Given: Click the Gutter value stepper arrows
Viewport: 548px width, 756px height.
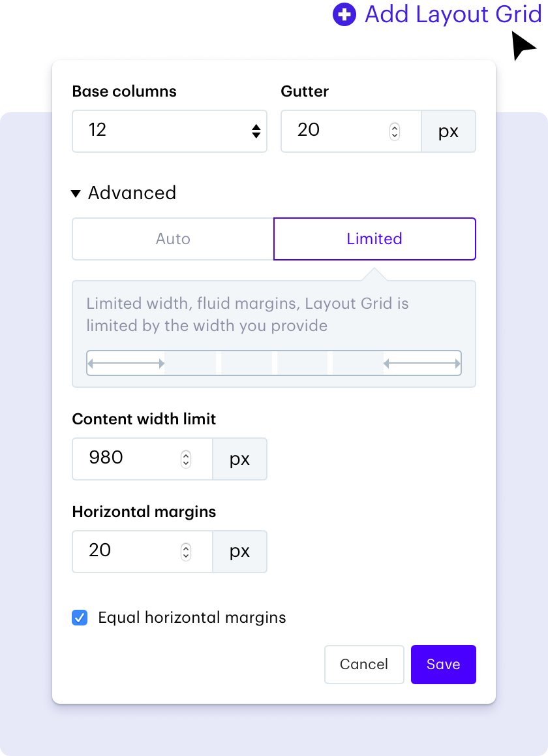Looking at the screenshot, I should (395, 131).
